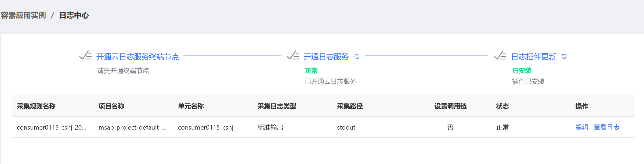Open 开通云日志服务终端节点 step link
Screen dimensions: 644x164
coord(138,56)
